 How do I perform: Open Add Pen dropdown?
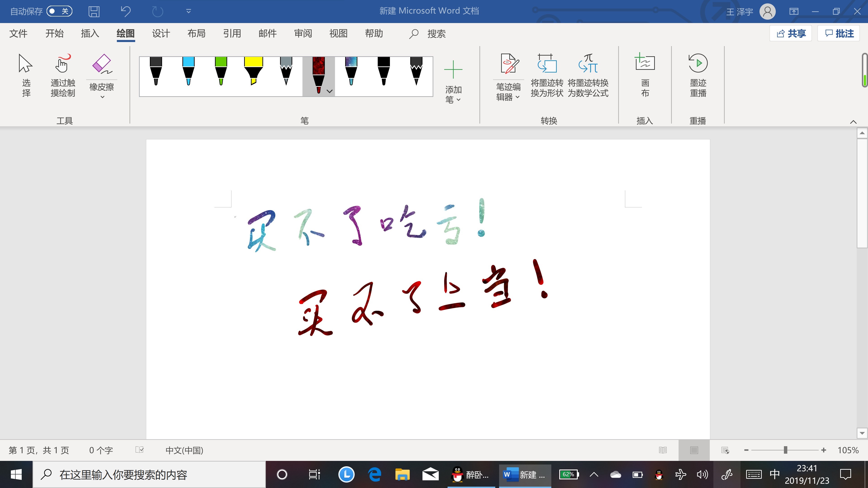pyautogui.click(x=453, y=82)
